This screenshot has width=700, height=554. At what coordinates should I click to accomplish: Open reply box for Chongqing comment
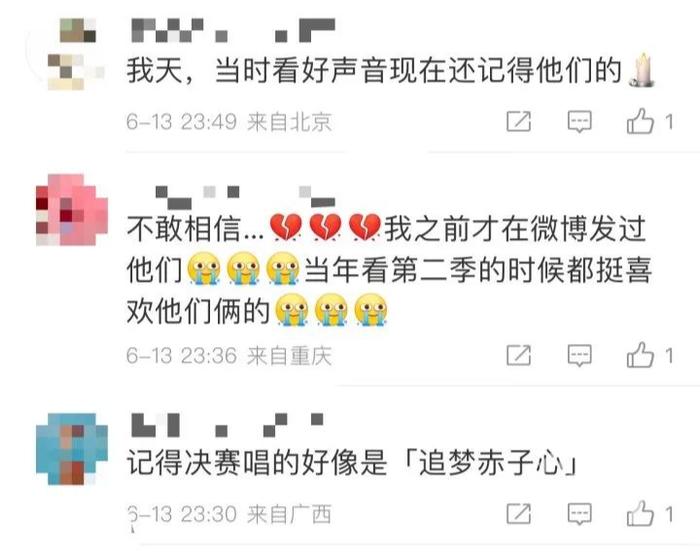579,355
